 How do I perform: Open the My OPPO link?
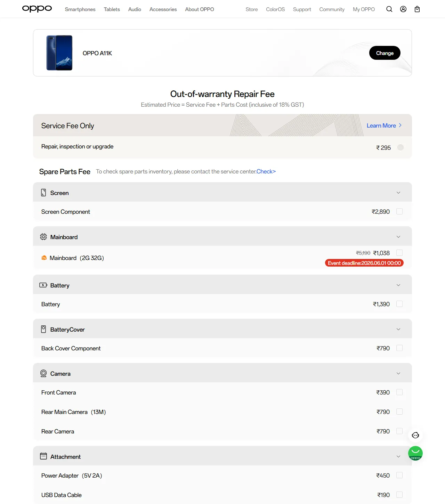pyautogui.click(x=364, y=9)
